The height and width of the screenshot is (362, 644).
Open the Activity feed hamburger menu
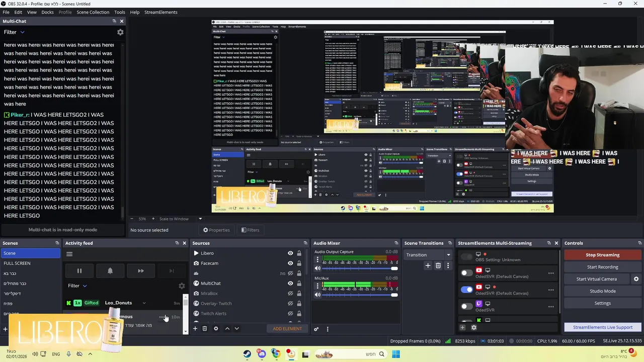(69, 254)
